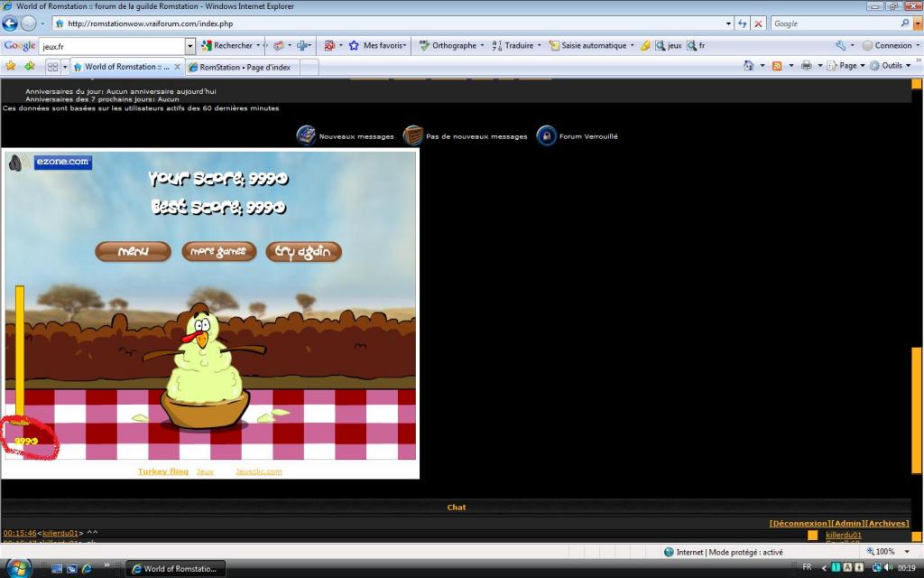Open the Quick Tabs list dropdown arrow
Viewport: 924px width, 578px height.
(65, 67)
